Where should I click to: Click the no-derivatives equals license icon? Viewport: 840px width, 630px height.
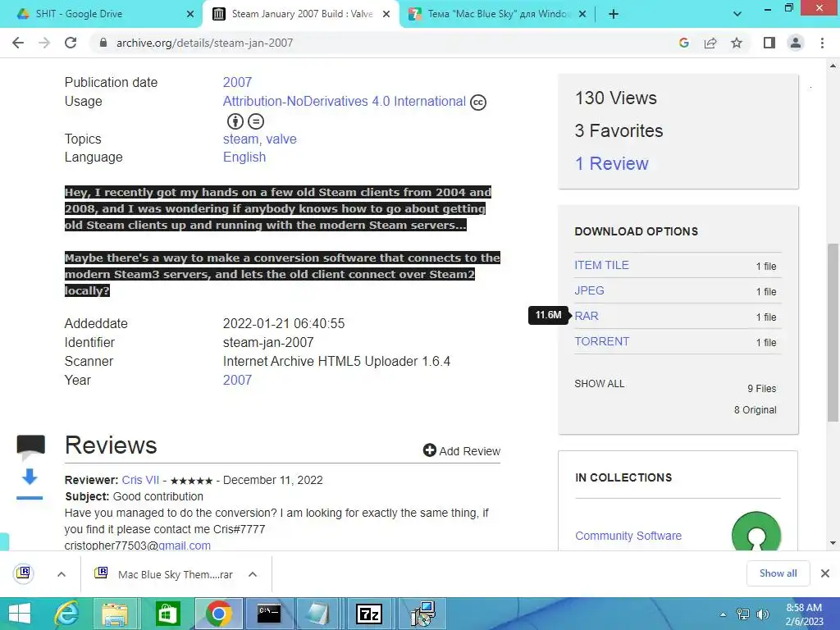pyautogui.click(x=256, y=121)
